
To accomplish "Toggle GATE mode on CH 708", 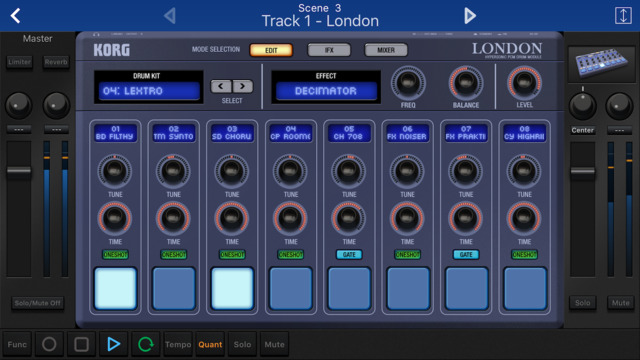I will (x=349, y=255).
